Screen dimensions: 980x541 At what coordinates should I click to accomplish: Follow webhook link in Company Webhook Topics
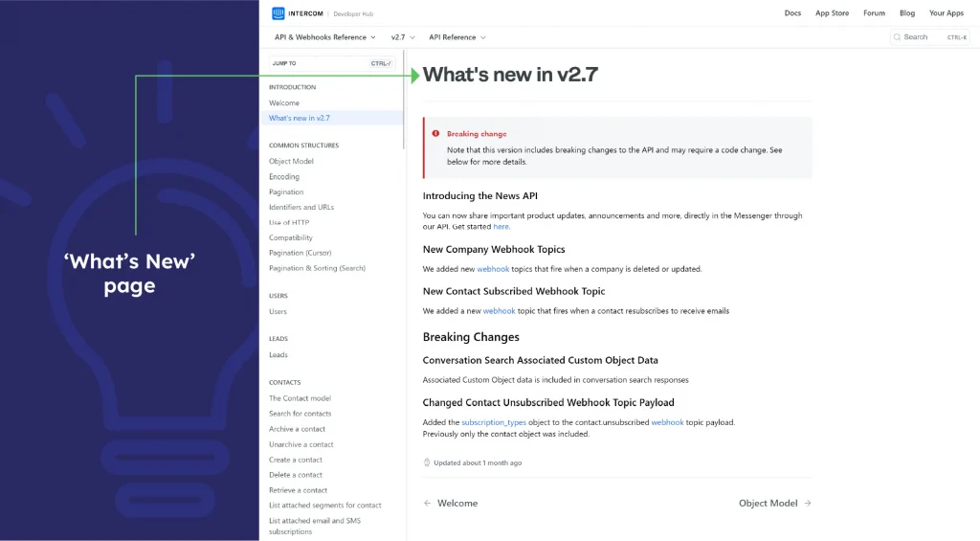[x=493, y=269]
